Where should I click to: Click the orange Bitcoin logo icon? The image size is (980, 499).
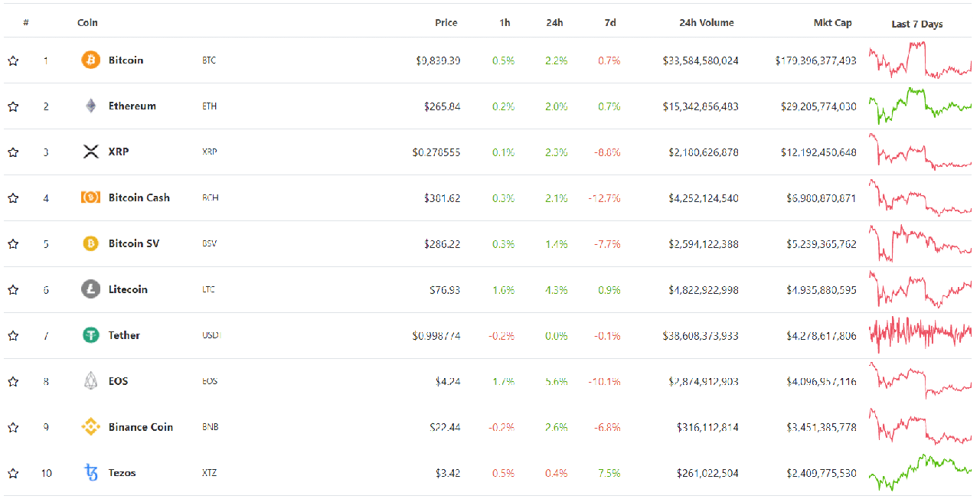click(90, 60)
